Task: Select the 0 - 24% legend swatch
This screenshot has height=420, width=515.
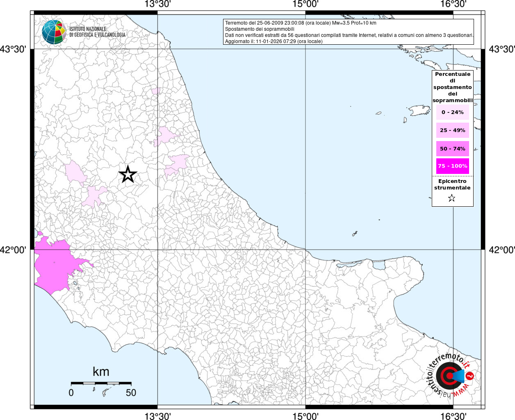Action: tap(453, 112)
